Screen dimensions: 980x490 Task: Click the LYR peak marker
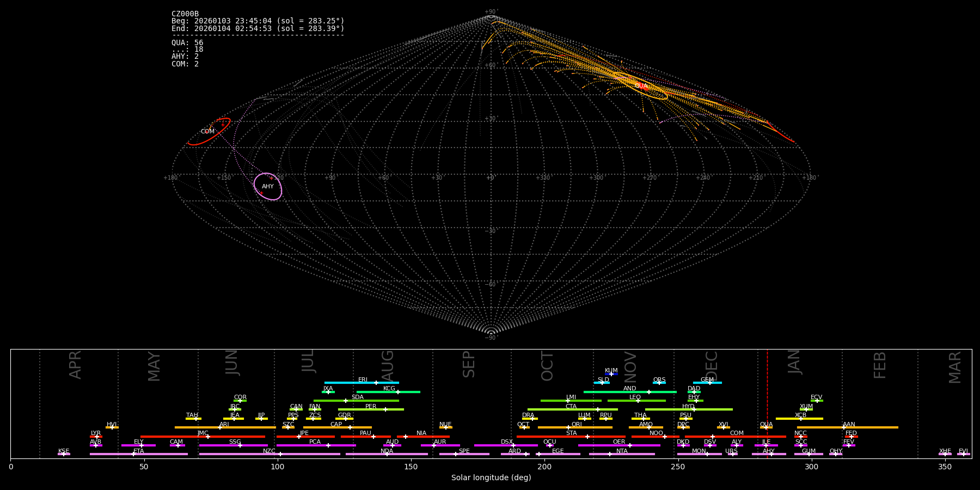point(97,437)
